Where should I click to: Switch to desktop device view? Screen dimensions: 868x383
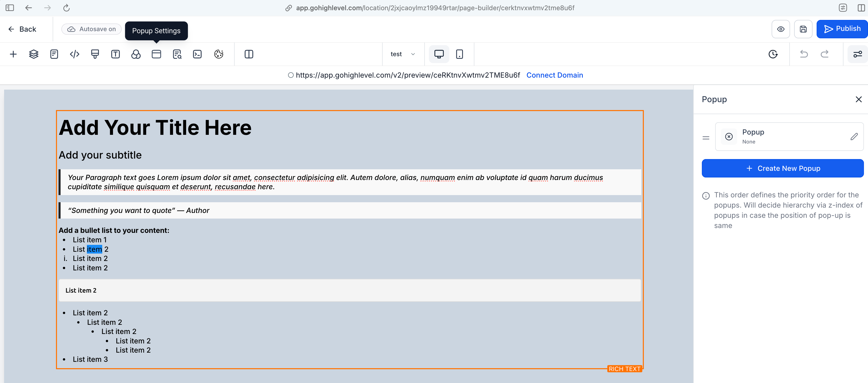point(439,54)
